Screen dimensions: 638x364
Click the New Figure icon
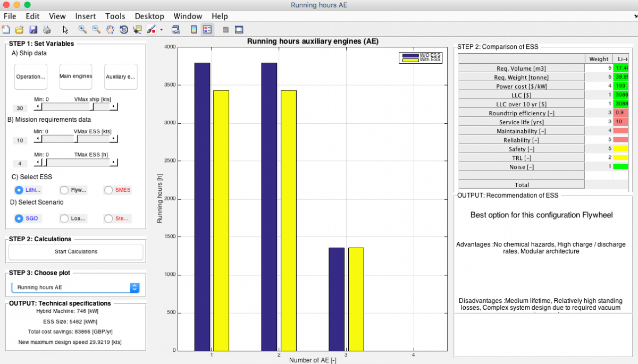(x=6, y=30)
